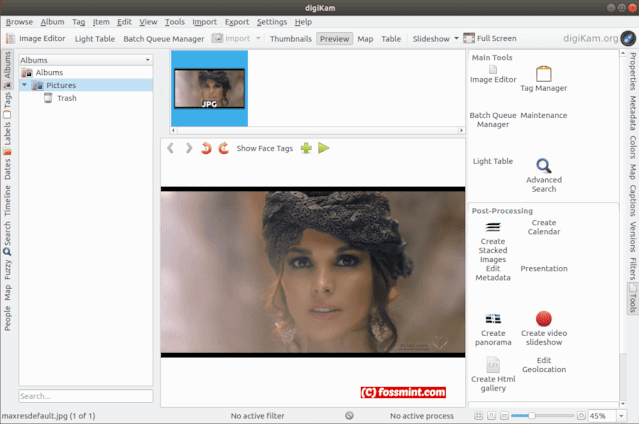Launch Create Html gallery tool
Screen dimensions: 639x424
tap(493, 375)
